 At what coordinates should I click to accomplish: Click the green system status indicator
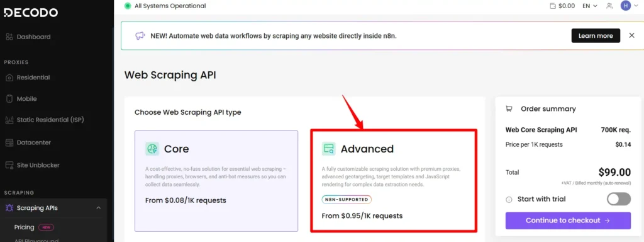coord(127,6)
